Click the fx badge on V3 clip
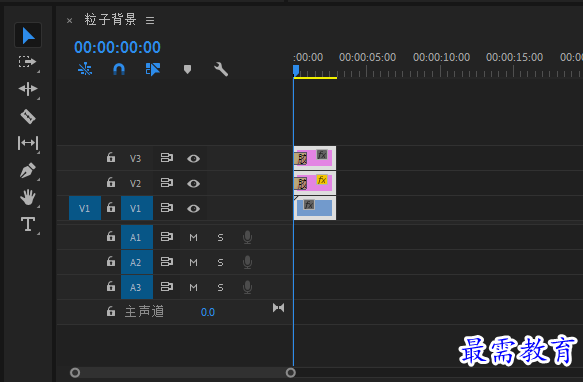This screenshot has height=382, width=583. tap(322, 155)
